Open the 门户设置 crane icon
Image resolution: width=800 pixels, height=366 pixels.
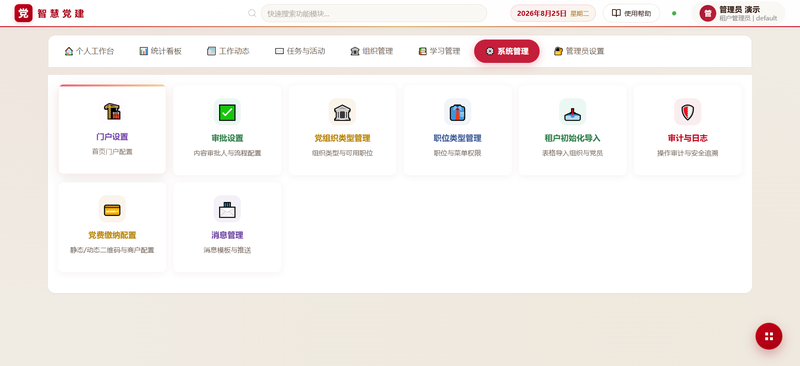(112, 111)
